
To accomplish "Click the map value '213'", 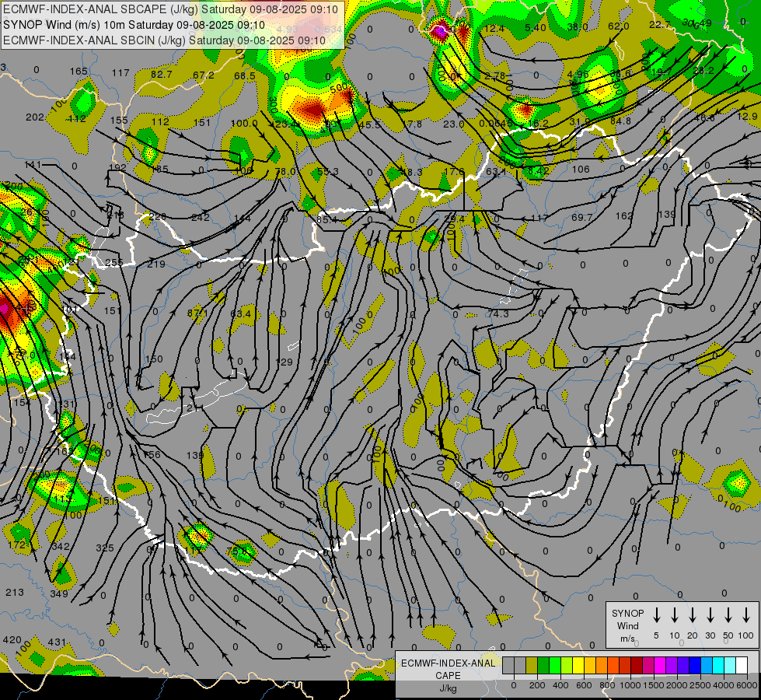I will [15, 592].
